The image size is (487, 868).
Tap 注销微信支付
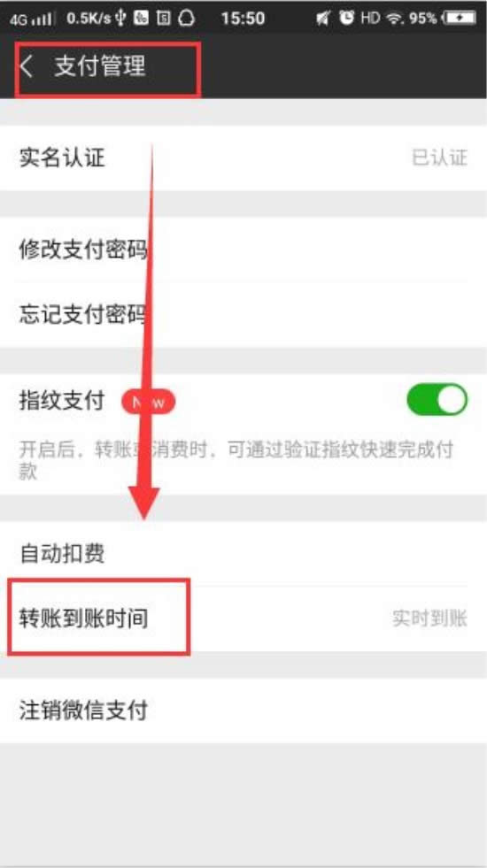pos(243,711)
